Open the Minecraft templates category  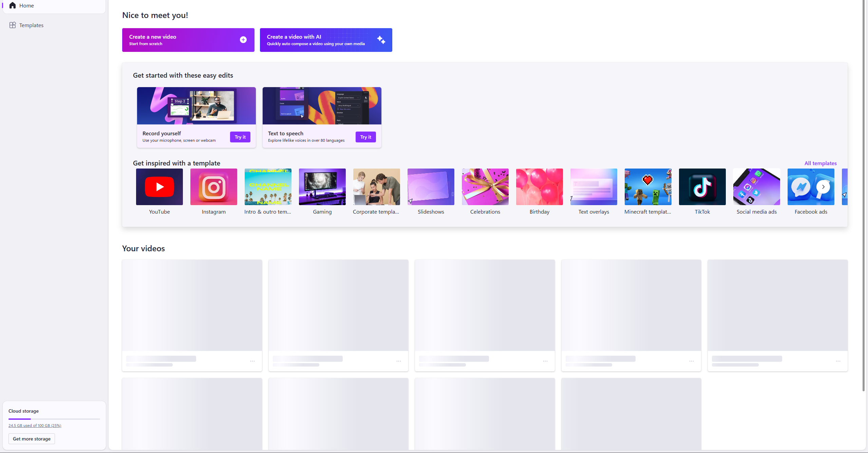point(648,187)
